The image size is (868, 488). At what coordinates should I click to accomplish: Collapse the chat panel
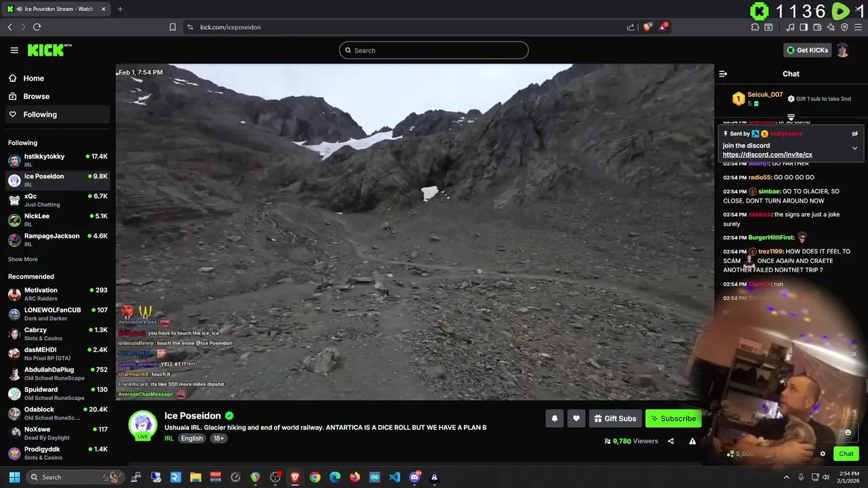pos(723,74)
